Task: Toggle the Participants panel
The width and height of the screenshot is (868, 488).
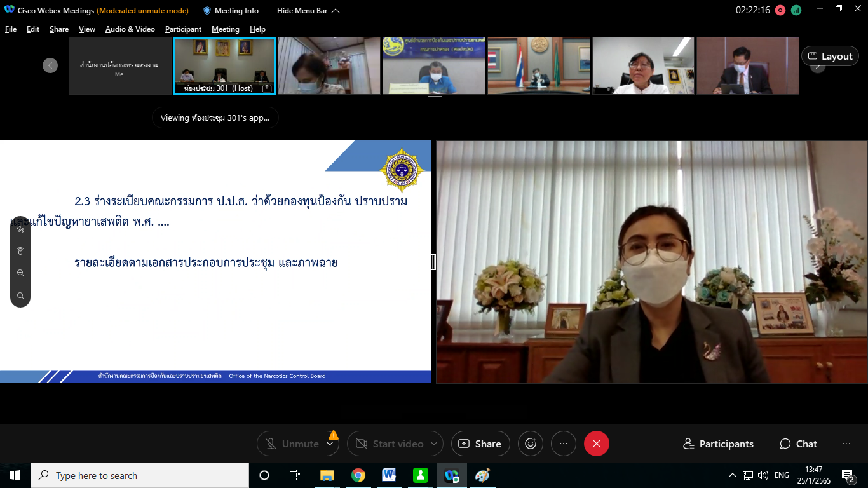Action: [x=718, y=444]
